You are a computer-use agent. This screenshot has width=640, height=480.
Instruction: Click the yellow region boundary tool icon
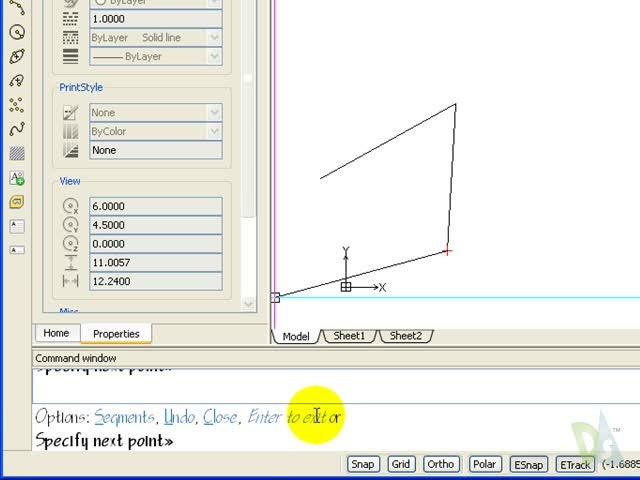[17, 202]
